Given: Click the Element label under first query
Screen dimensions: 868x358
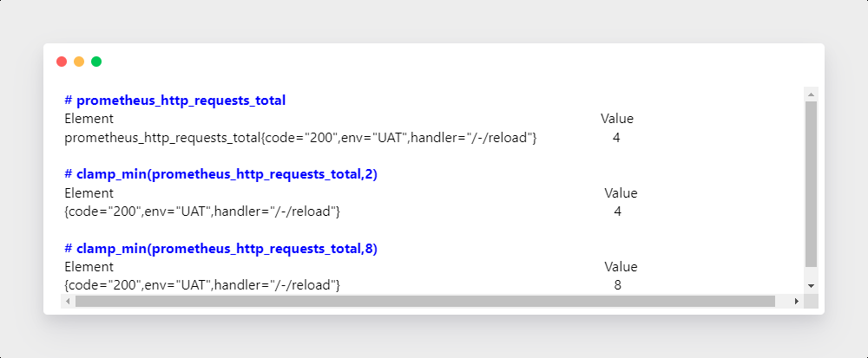Looking at the screenshot, I should (89, 118).
